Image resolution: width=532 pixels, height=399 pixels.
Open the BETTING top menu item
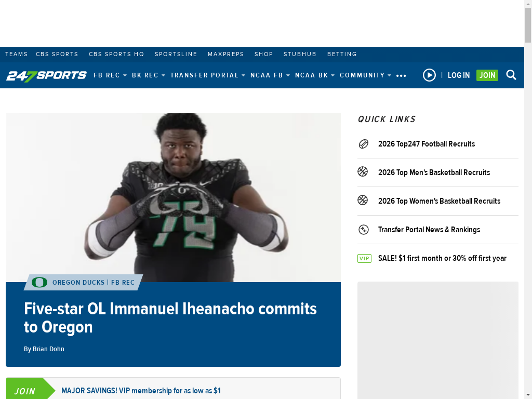342,54
